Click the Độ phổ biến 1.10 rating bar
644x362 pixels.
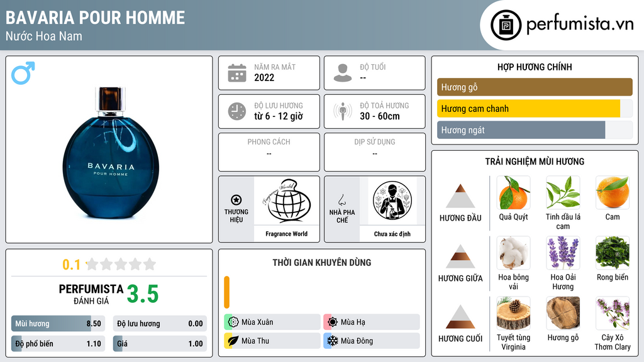[58, 344]
